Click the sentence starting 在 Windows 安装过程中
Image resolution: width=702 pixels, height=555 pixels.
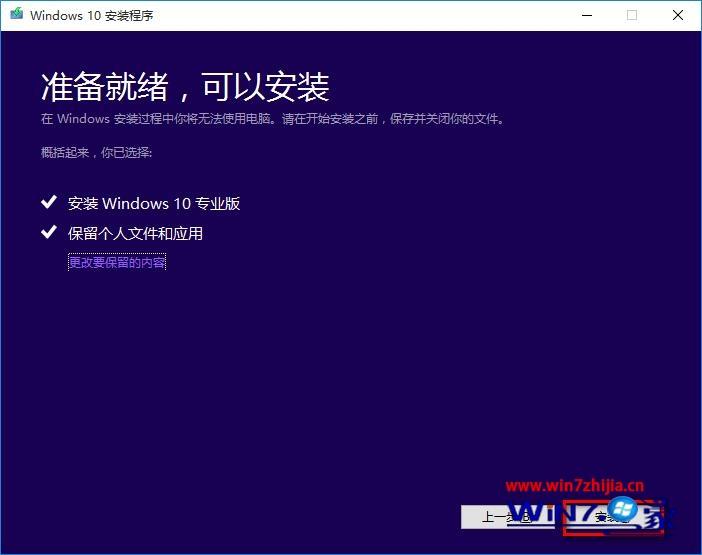click(273, 119)
